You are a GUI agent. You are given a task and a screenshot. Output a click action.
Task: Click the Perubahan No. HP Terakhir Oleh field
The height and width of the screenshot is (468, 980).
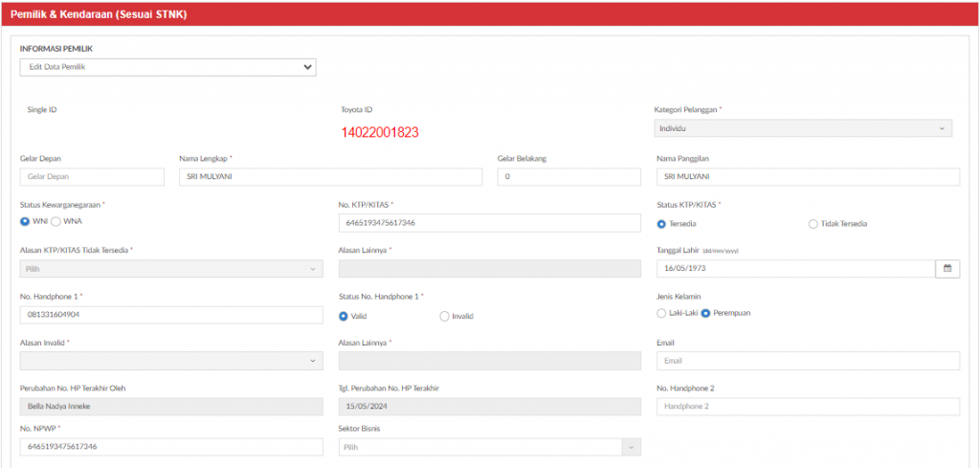click(172, 407)
